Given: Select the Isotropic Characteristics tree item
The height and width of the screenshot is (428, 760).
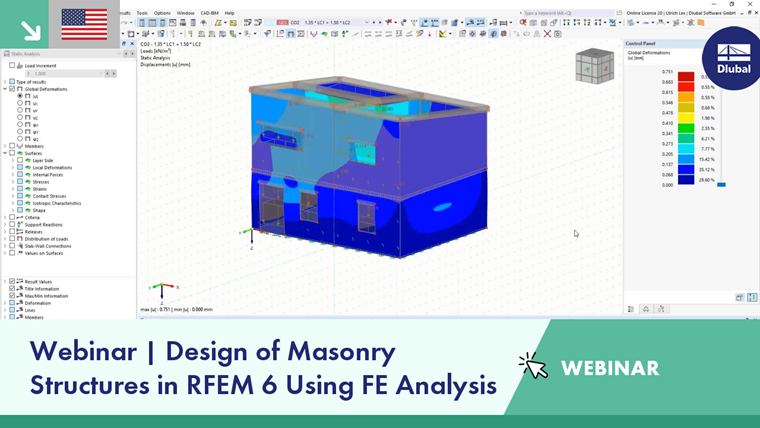Looking at the screenshot, I should point(57,204).
